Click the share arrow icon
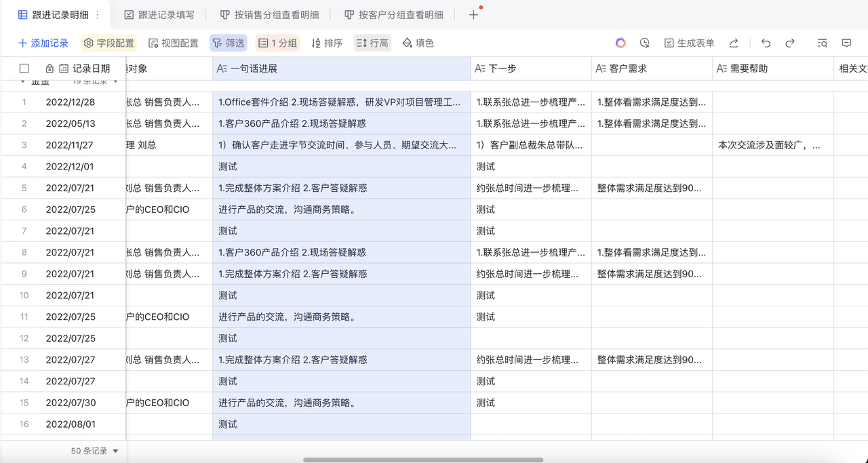Screen dimensions: 868x463 tap(734, 43)
